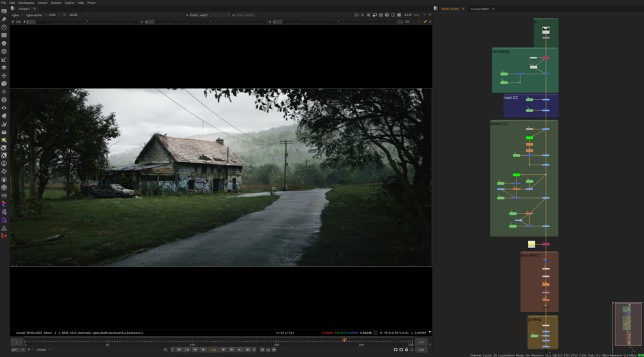Open the Image nodes toolbar menu
This screenshot has width=644, height=357.
(x=4, y=11)
